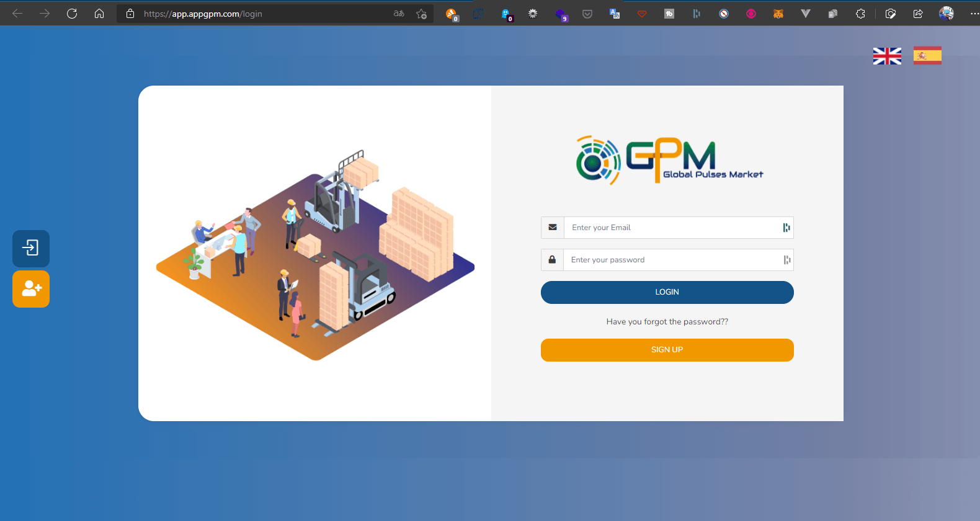Open the blue circular blocker extension
Image resolution: width=980 pixels, height=521 pixels.
coord(724,14)
